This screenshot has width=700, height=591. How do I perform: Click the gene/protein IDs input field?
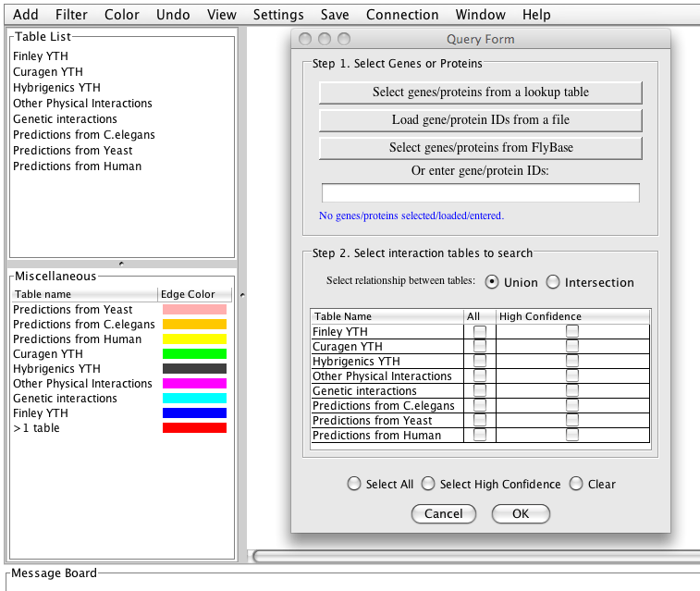[480, 192]
